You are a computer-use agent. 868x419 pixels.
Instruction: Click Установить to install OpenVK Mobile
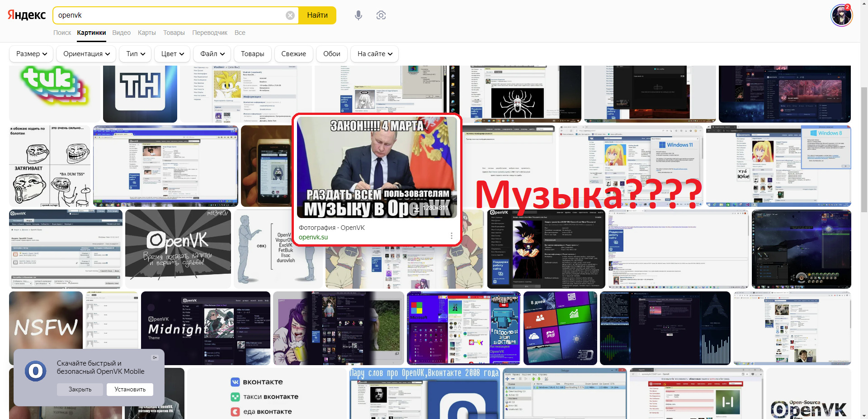(x=130, y=389)
